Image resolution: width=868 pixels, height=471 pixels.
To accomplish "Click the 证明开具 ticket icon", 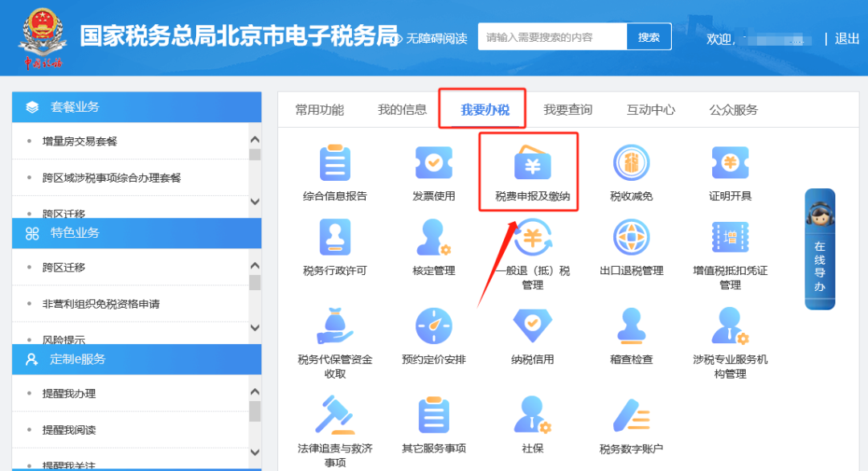I will [x=730, y=162].
